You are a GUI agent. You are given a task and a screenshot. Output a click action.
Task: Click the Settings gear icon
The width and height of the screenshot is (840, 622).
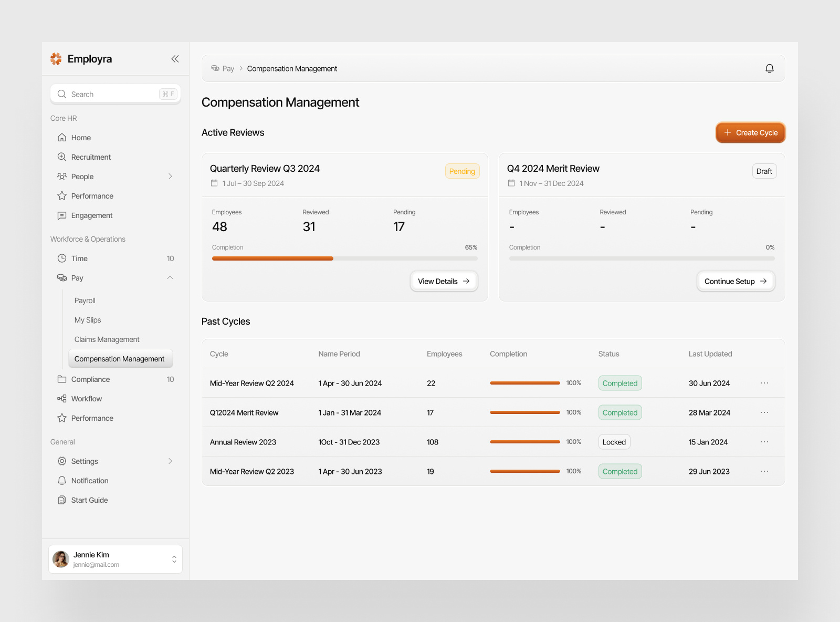[x=62, y=461]
